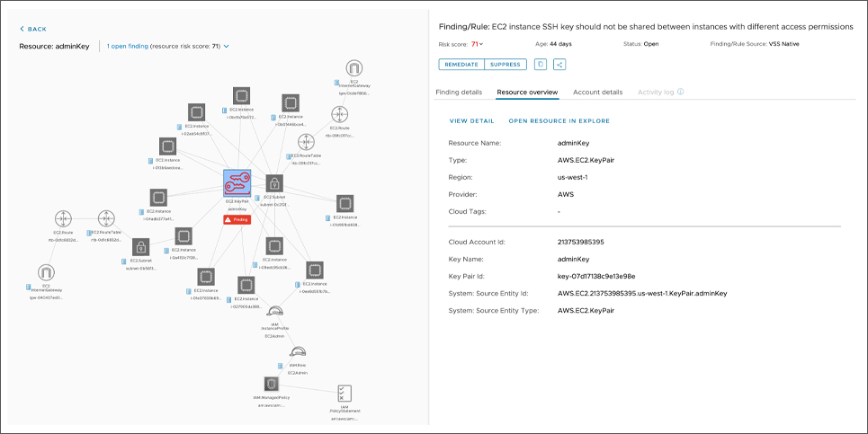
Task: Go back using the Back link
Action: coord(33,29)
